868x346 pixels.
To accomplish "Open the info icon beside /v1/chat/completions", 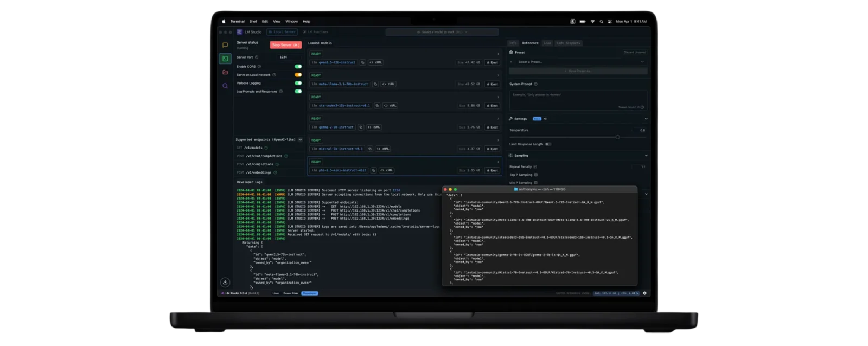I will coord(286,156).
